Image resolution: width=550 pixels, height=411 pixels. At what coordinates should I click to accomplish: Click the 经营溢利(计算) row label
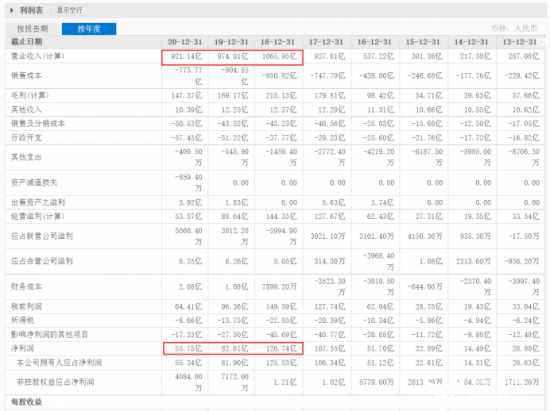coord(38,216)
